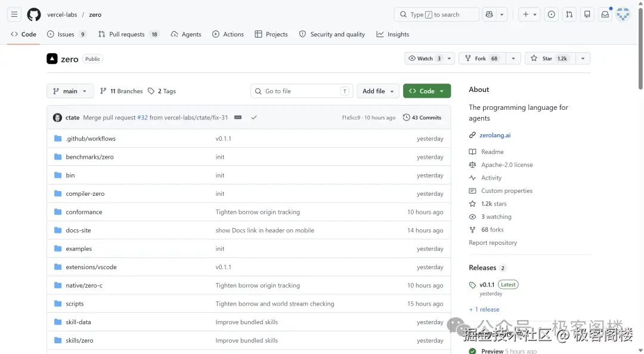644x354 pixels.
Task: Open the Readme link in About
Action: click(x=493, y=152)
